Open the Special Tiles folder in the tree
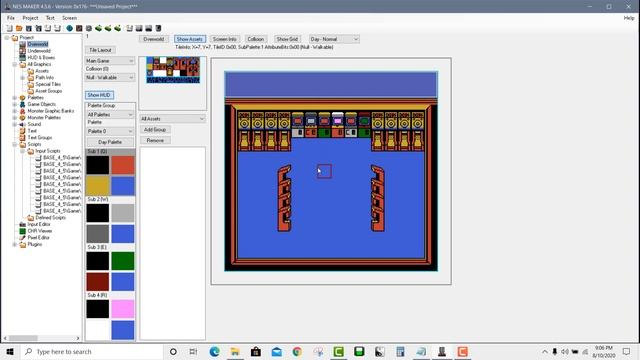The width and height of the screenshot is (640, 360). [x=31, y=84]
